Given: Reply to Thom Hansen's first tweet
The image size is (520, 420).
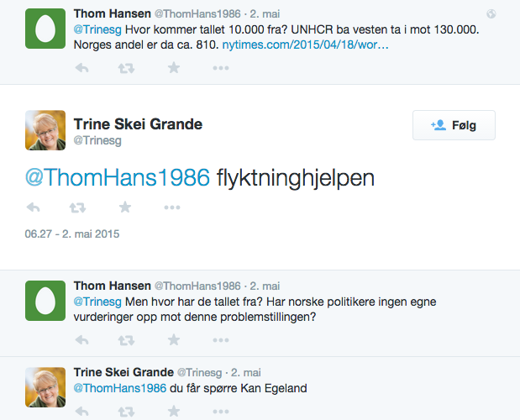Looking at the screenshot, I should (81, 68).
